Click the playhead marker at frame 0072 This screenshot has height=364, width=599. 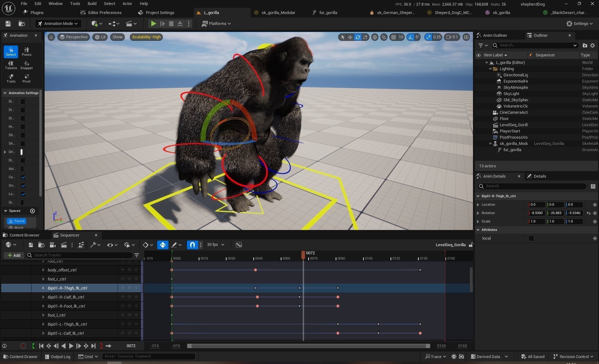(303, 255)
